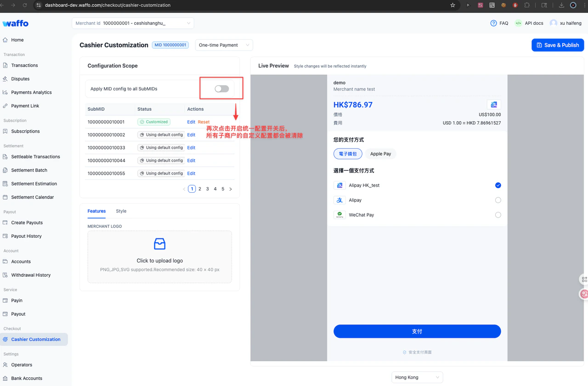Viewport: 588px width, 386px height.
Task: Click the Customized status badge
Action: 154,122
